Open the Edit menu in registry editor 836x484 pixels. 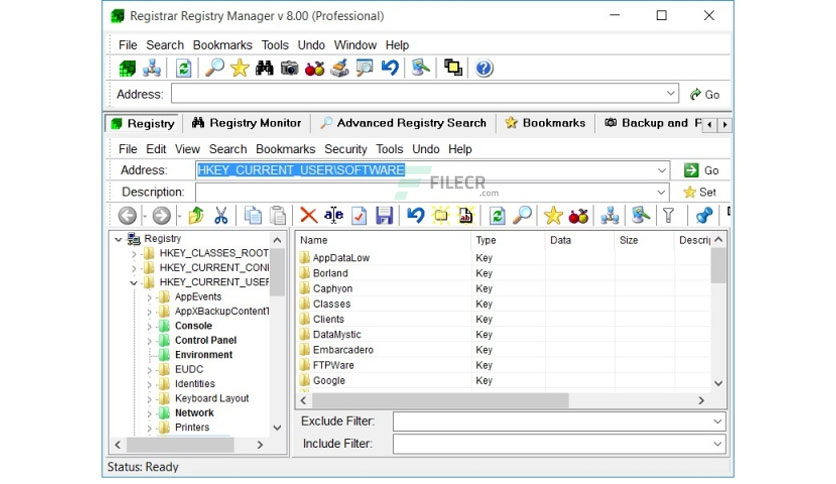156,149
